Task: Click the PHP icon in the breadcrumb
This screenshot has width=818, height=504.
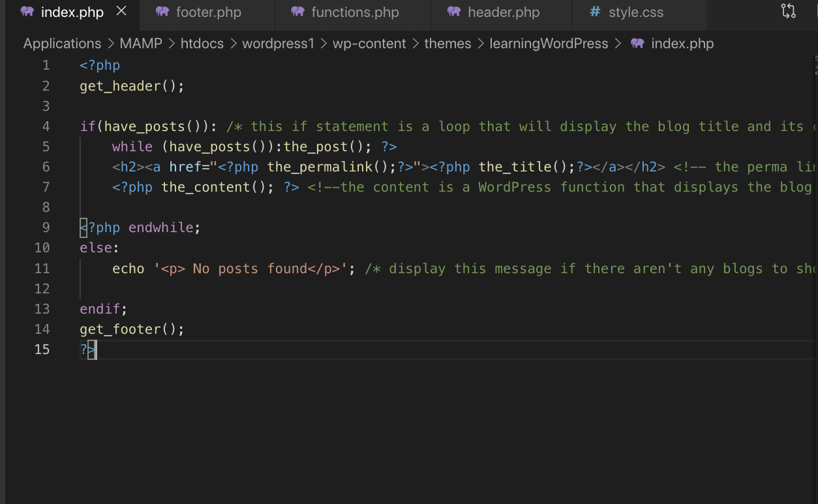Action: (637, 44)
